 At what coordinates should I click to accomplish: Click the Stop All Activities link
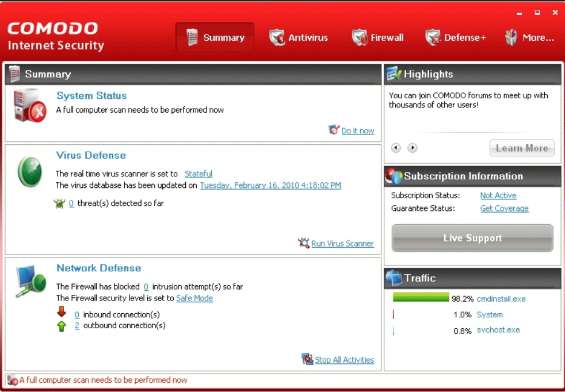pyautogui.click(x=345, y=360)
